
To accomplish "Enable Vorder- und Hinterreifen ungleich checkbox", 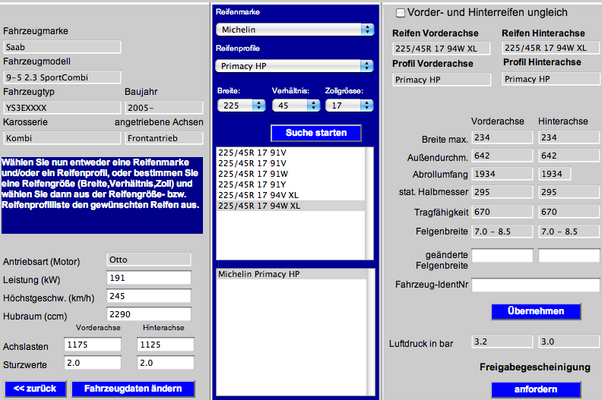I will 400,13.
